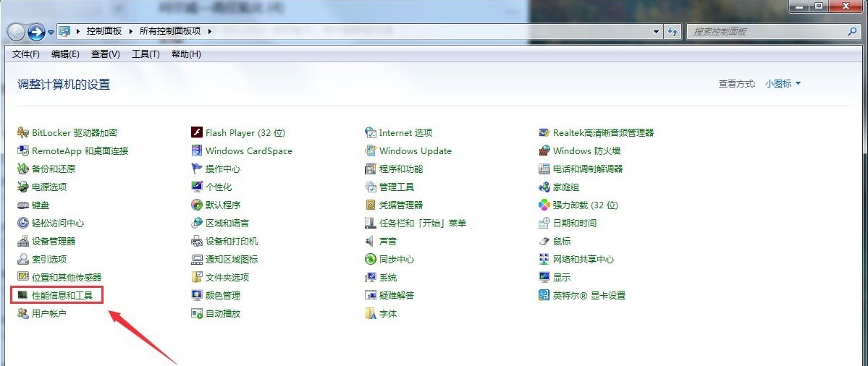Click the 搜索控制面板 search field
This screenshot has height=366, width=868.
click(x=767, y=32)
